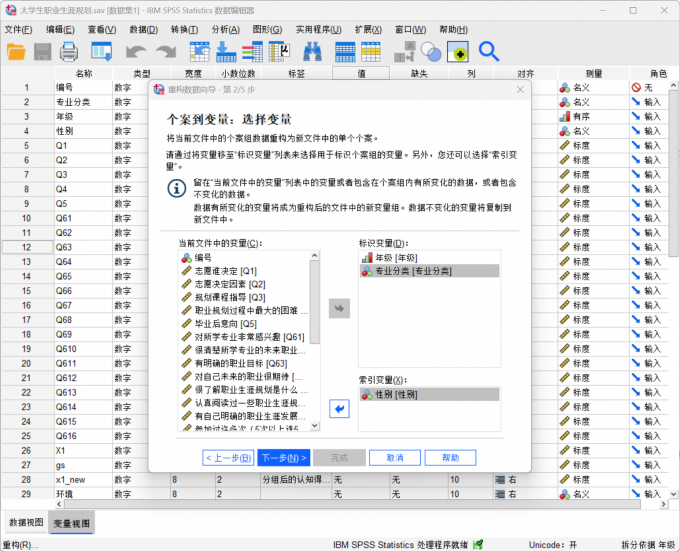This screenshot has width=680, height=552.
Task: Click the 取消 cancel button
Action: tap(395, 458)
